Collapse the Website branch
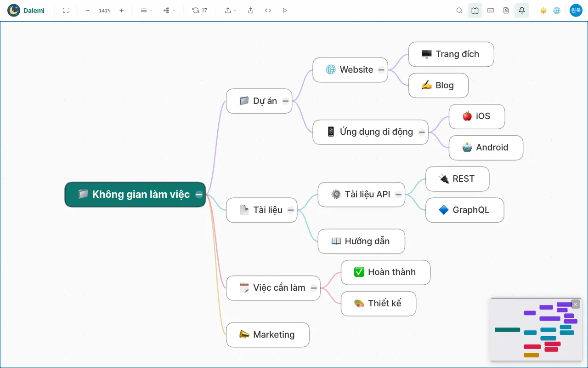Image resolution: width=588 pixels, height=368 pixels. pos(381,70)
